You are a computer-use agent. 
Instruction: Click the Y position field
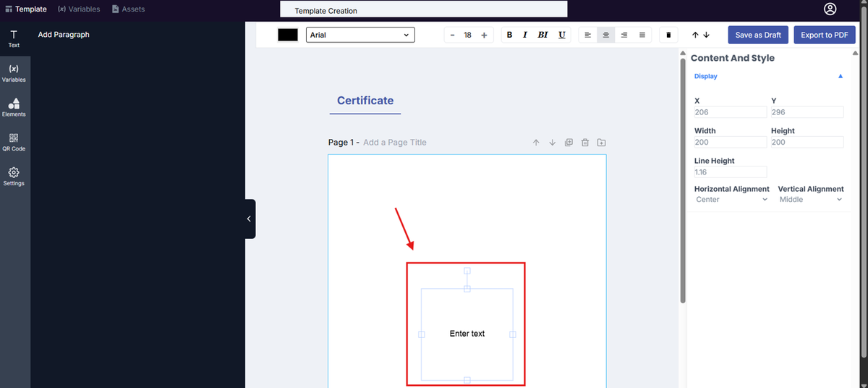tap(807, 112)
